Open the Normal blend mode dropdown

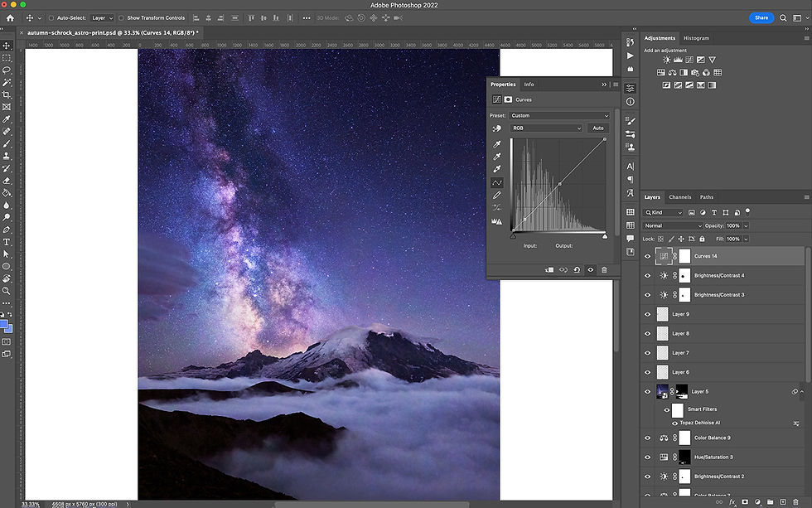(x=673, y=225)
